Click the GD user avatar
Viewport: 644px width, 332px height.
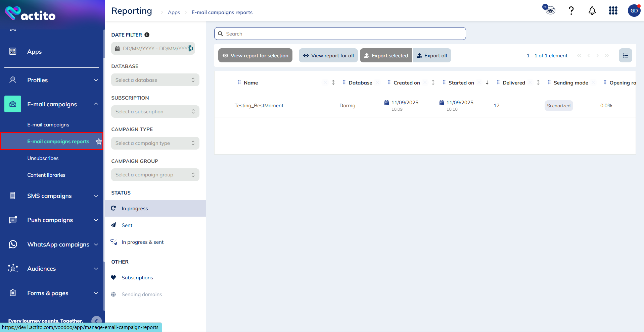click(x=634, y=11)
